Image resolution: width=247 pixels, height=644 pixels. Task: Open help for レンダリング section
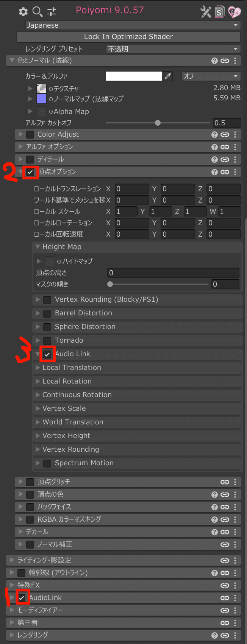(x=214, y=635)
